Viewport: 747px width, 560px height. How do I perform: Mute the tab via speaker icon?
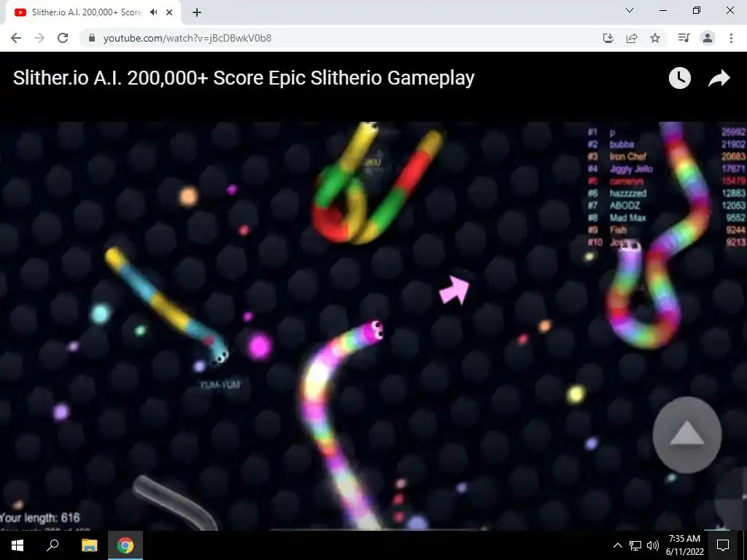(x=153, y=12)
